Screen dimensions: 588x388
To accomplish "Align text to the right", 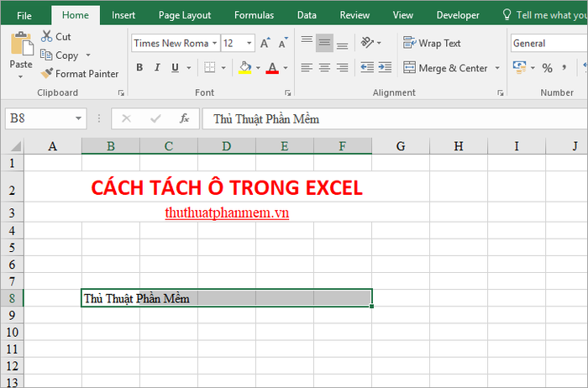I will tap(342, 67).
